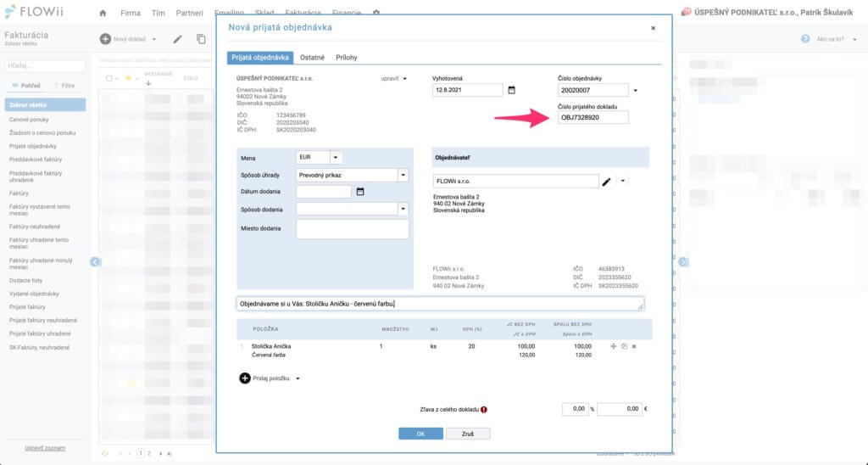This screenshot has width=868, height=465.
Task: Click the pencil icon next to FLOWii s.r.o. customer
Action: (607, 182)
